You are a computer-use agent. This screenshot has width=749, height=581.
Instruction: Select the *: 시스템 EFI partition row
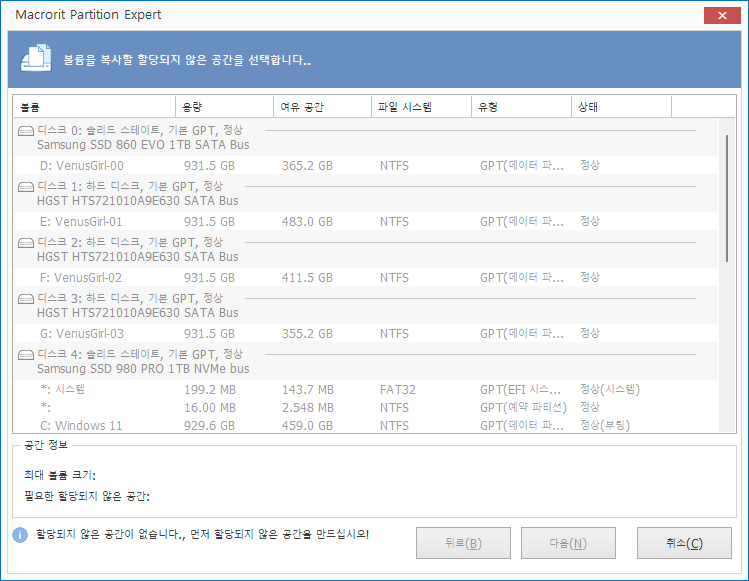[x=366, y=389]
